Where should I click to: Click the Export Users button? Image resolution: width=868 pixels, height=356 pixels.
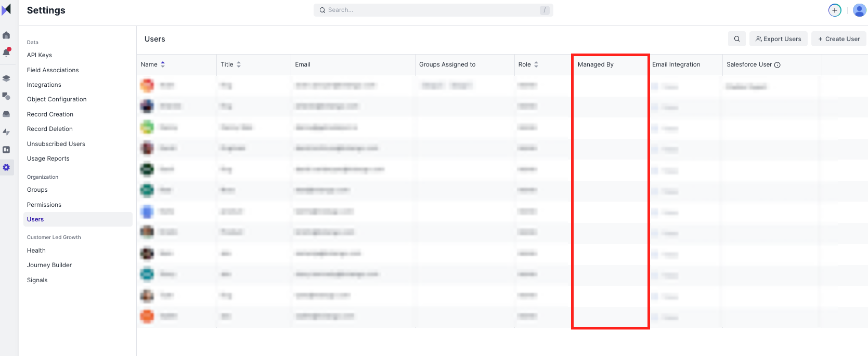pos(778,39)
